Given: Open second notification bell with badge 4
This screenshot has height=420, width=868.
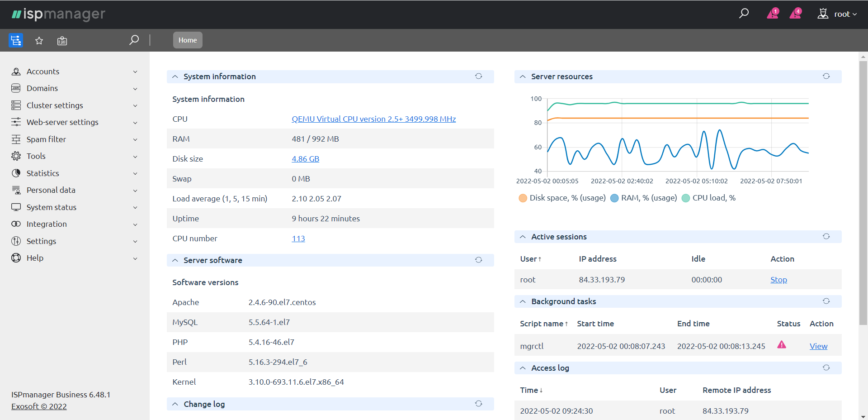Looking at the screenshot, I should [795, 14].
